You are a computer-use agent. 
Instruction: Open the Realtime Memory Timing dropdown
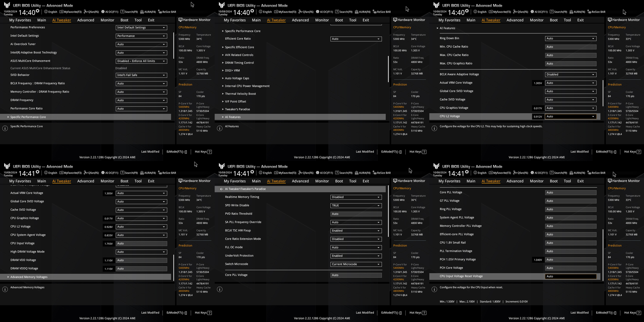356,197
